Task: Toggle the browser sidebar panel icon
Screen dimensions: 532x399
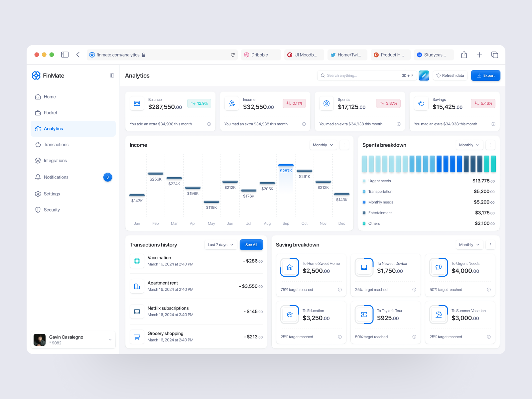Action: [65, 55]
